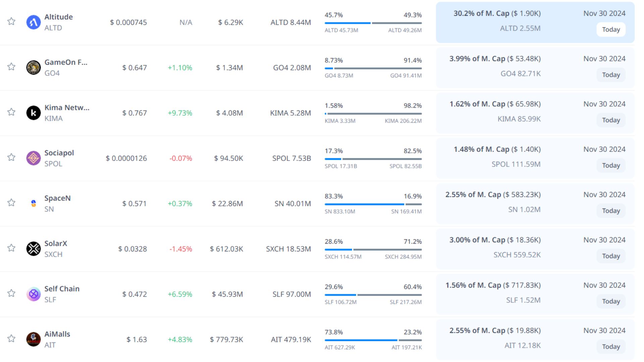Click the Sociapol SPOL coin logo

pyautogui.click(x=34, y=158)
